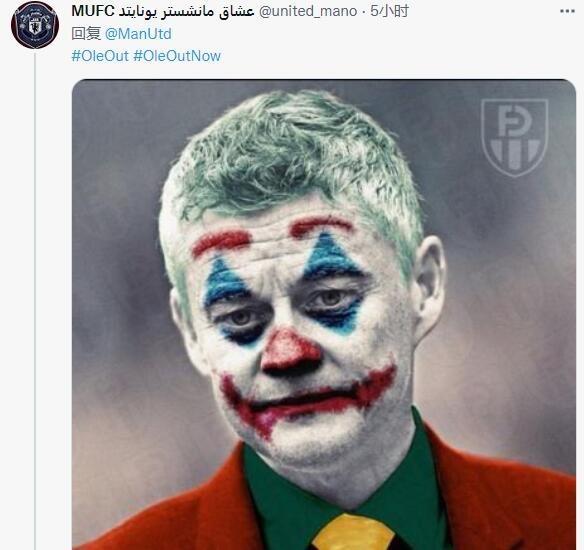
Task: Open the three-dot more options menu
Action: coord(567,12)
